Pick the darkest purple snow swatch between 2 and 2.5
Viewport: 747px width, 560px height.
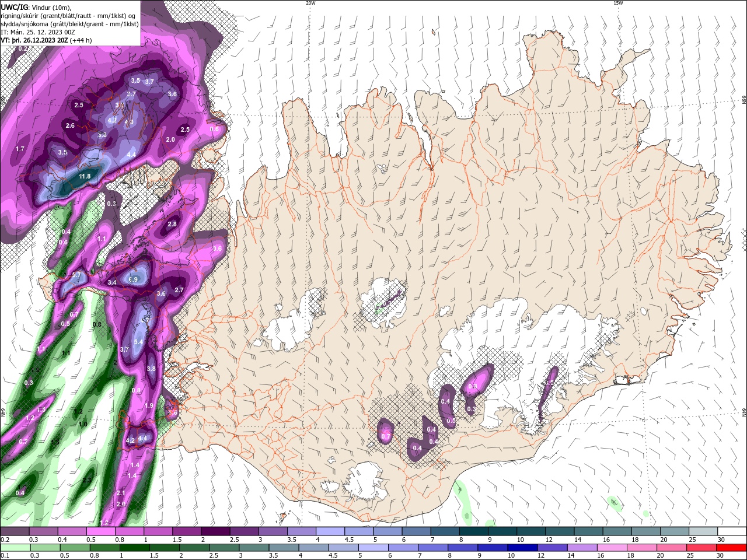pos(215,531)
